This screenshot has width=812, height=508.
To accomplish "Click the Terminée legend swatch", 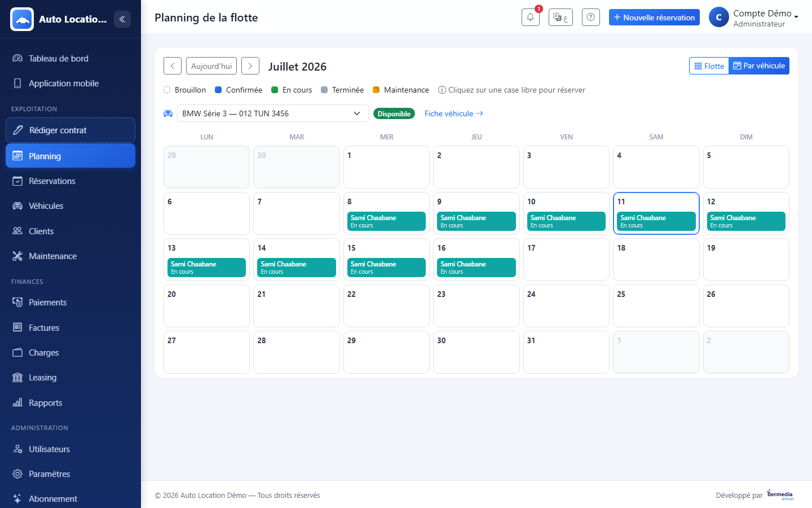I will point(324,90).
